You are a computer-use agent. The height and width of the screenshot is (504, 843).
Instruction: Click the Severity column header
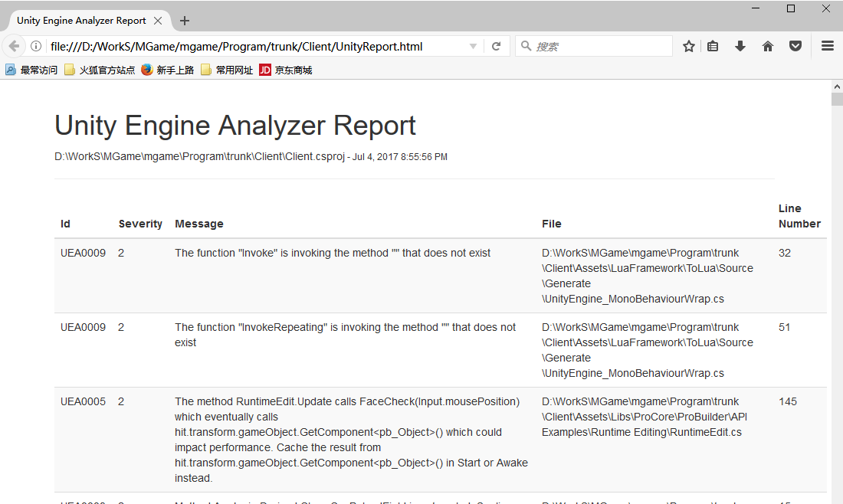(140, 224)
